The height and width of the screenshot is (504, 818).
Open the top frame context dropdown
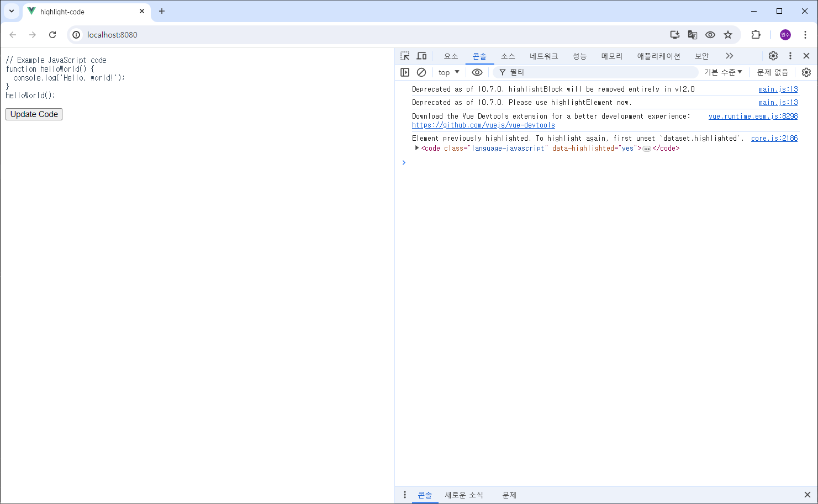448,72
